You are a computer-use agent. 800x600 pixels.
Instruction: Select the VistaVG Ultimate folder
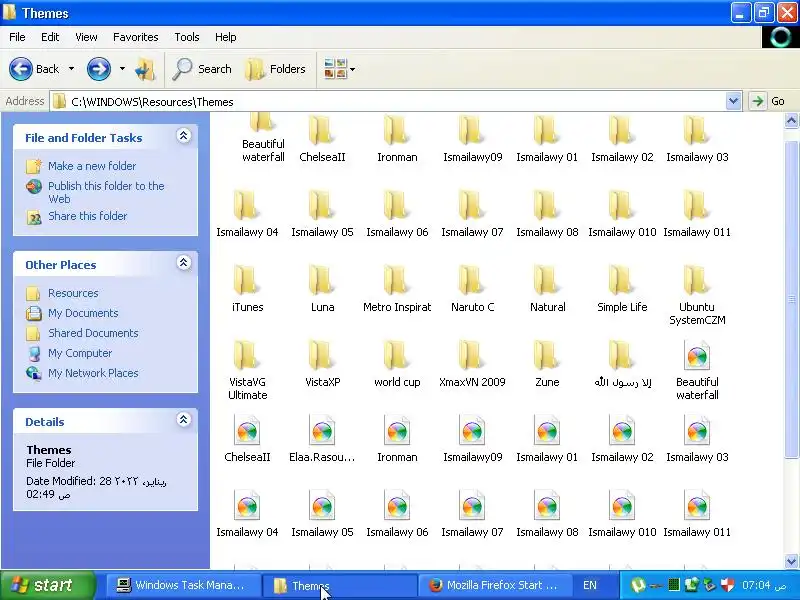click(247, 370)
